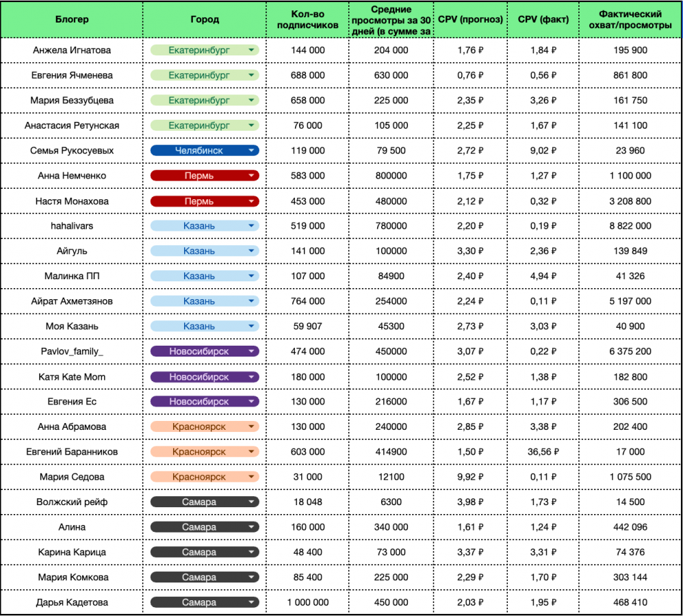
Task: Open city dropdown for Анжела Игнатова
Action: coord(252,50)
